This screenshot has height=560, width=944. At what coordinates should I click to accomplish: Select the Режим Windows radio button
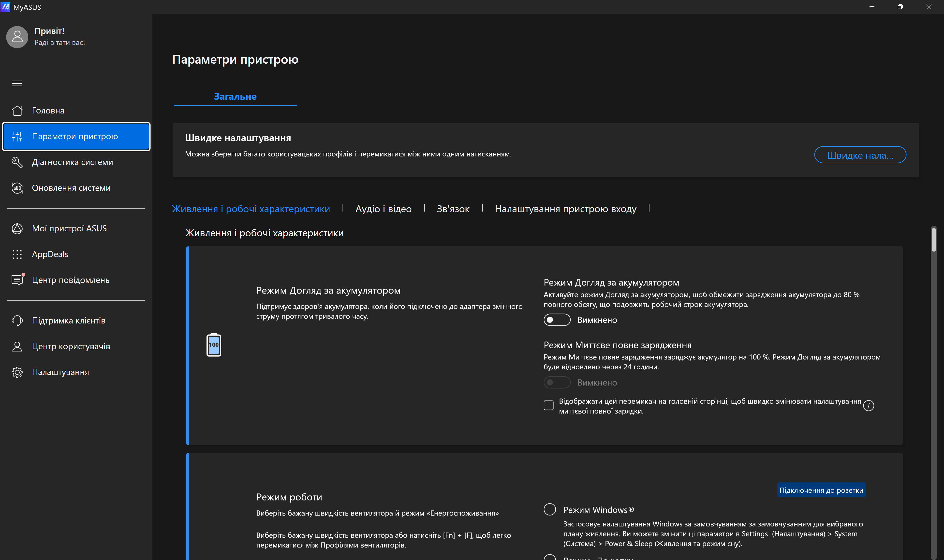coord(550,509)
